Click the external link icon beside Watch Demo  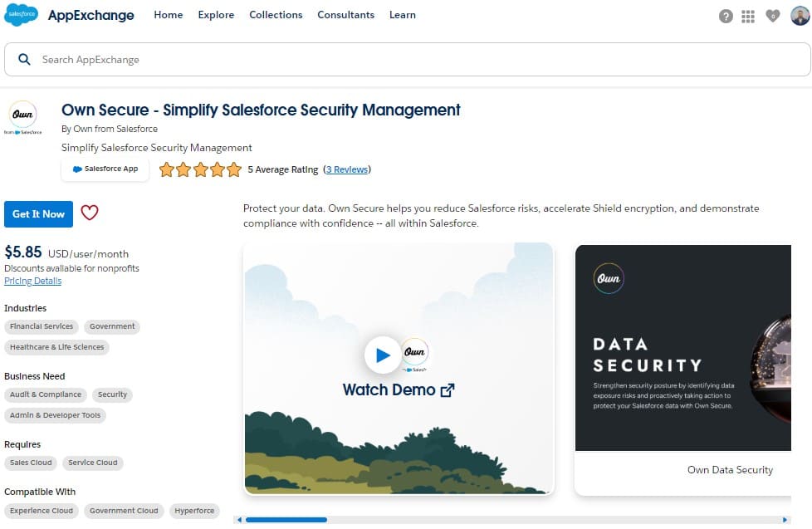click(448, 390)
